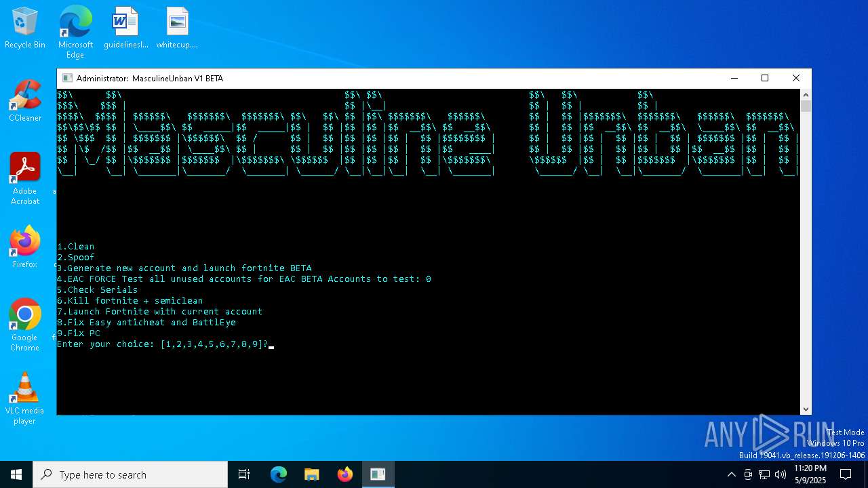
Task: Click the volume speaker tray icon
Action: (781, 474)
